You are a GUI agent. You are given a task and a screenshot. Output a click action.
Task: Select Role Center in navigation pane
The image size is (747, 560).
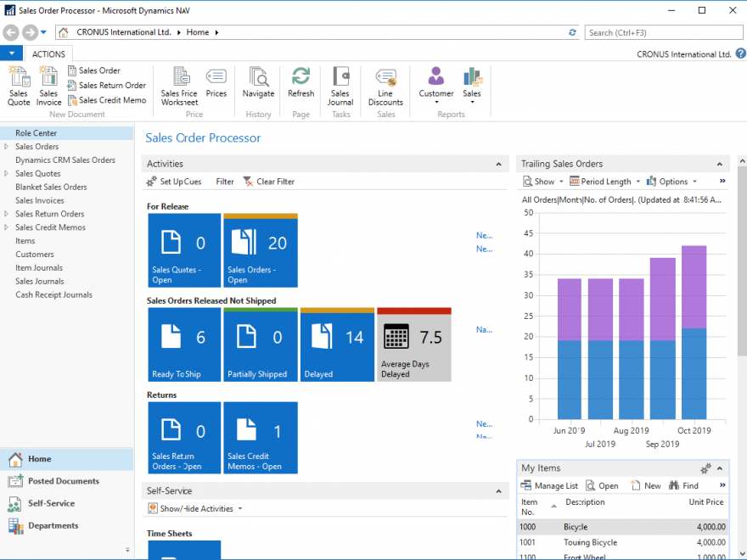(67, 133)
